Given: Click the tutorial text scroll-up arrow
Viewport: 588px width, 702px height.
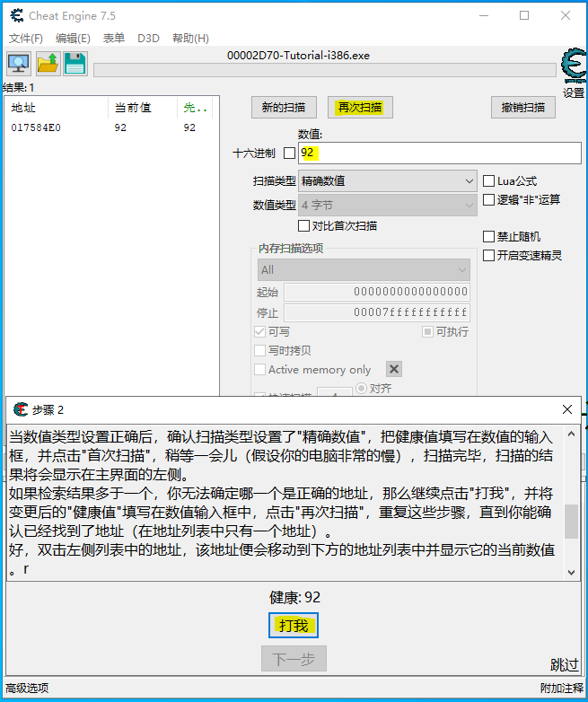Looking at the screenshot, I should (571, 434).
